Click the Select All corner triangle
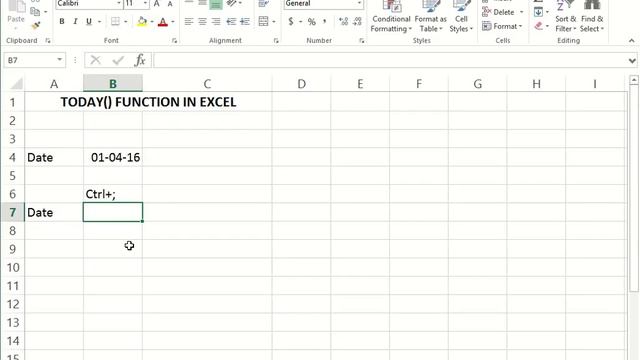The width and height of the screenshot is (640, 360). (16, 84)
